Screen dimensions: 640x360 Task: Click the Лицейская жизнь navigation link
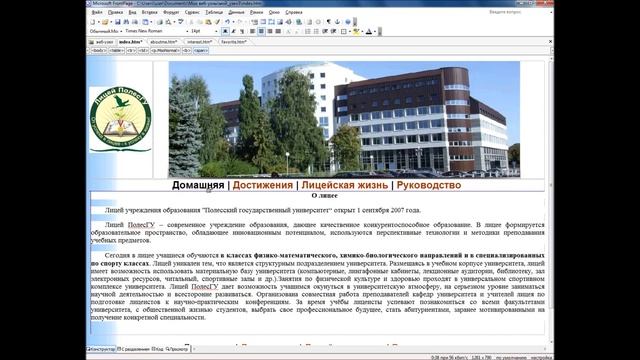click(344, 185)
